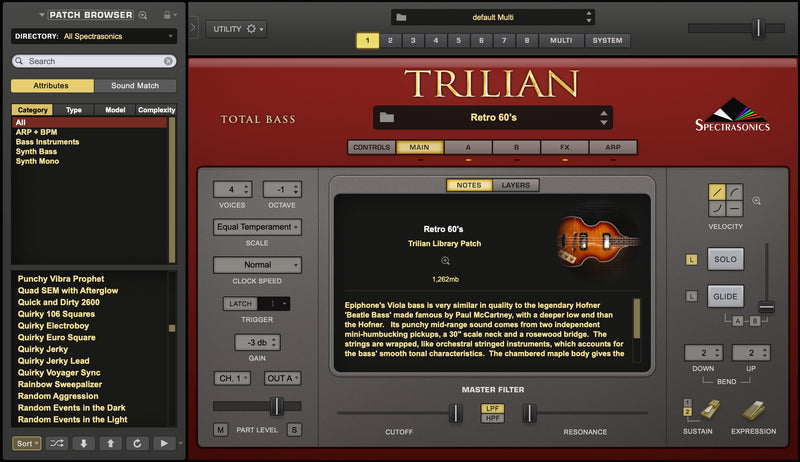Open the Layers tab

click(516, 185)
